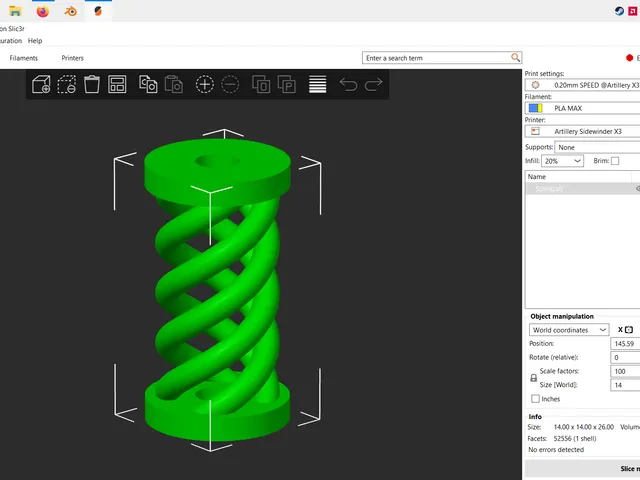
Task: Click the green spring model
Action: pyautogui.click(x=218, y=290)
